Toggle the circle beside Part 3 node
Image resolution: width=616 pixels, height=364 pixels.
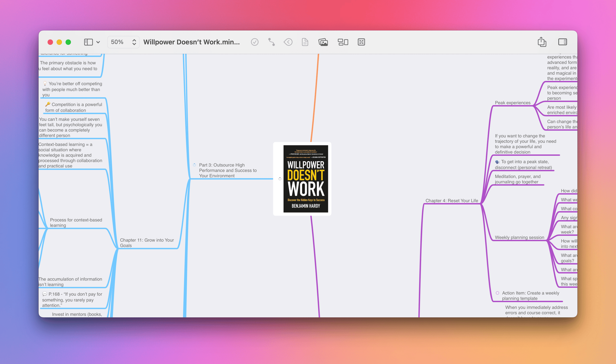pyautogui.click(x=194, y=165)
